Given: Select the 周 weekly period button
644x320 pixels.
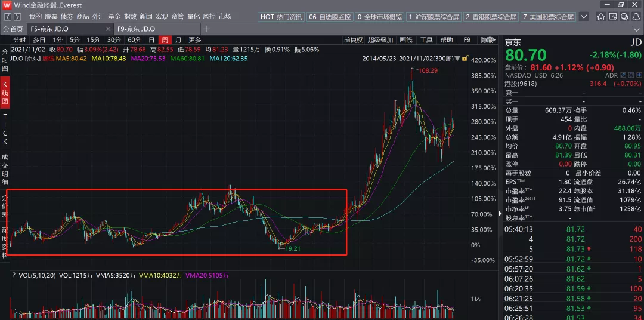Looking at the screenshot, I should pyautogui.click(x=165, y=40).
